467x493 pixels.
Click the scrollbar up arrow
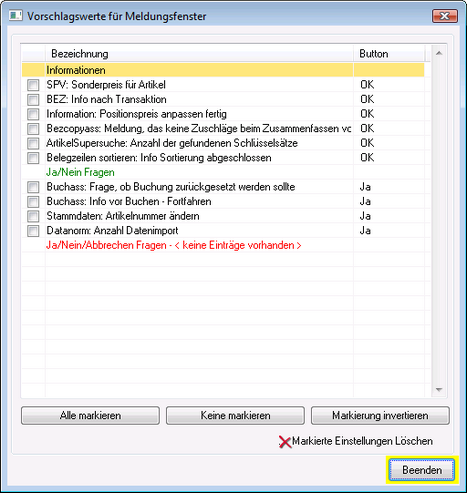click(x=439, y=53)
